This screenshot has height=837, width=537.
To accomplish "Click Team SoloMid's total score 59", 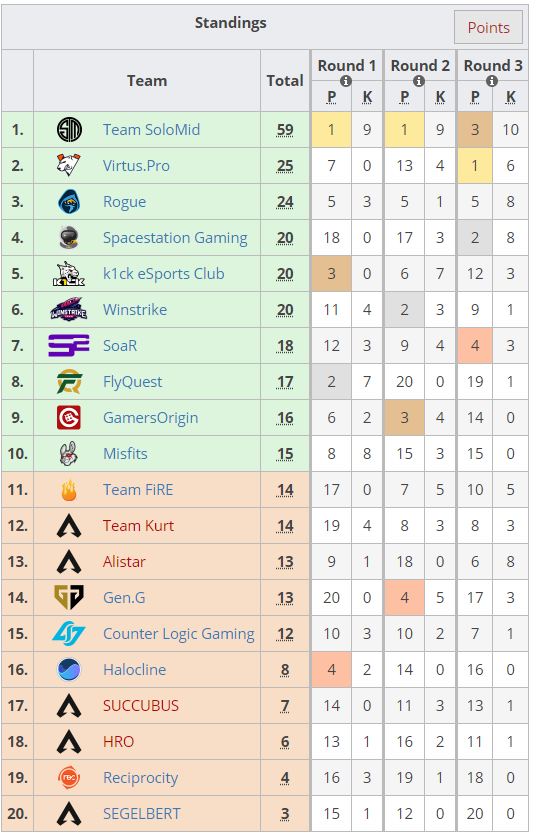I will 285,130.
